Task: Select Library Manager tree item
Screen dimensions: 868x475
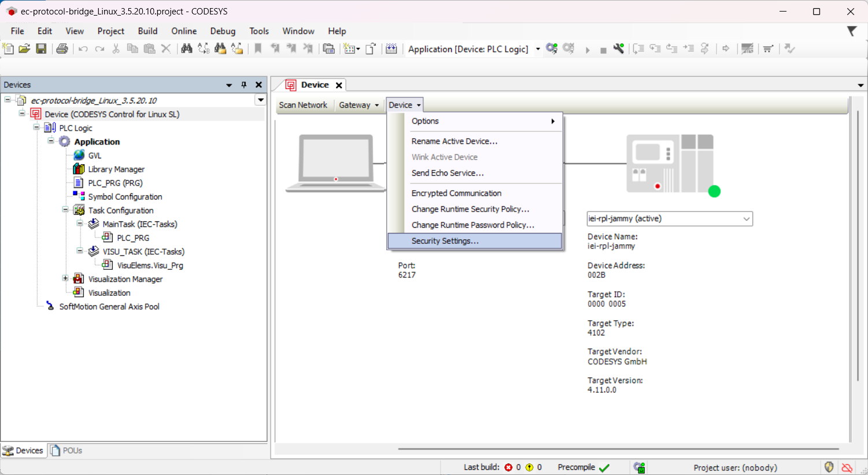Action: [x=116, y=169]
